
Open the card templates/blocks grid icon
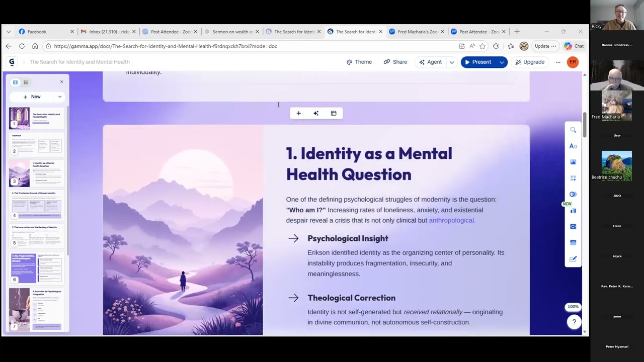(x=573, y=178)
